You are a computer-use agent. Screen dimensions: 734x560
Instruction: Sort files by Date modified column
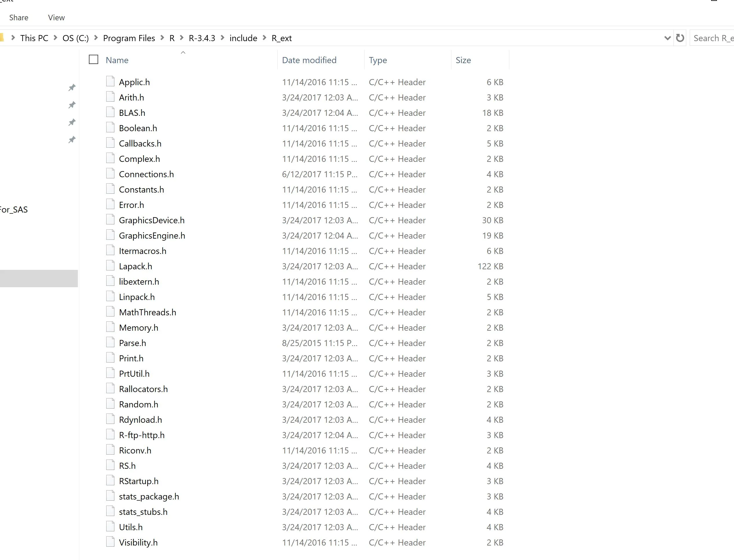click(309, 60)
